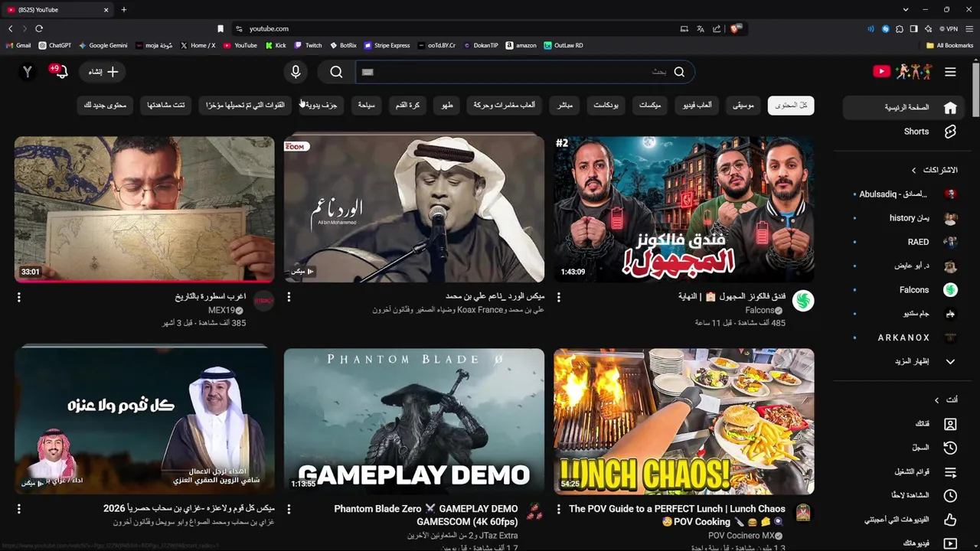
Task: Click the Falcons channel avatar under the video
Action: coord(803,301)
